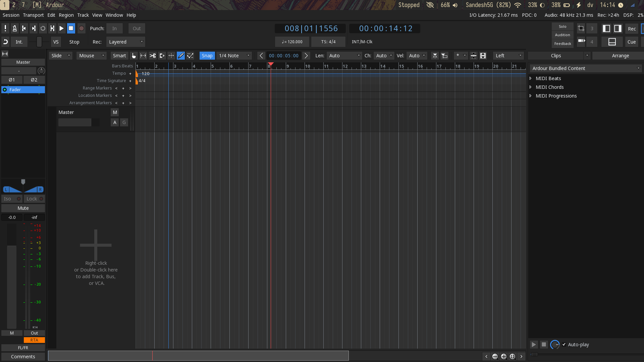Open the Vel Auto velocity dropdown
The image size is (644, 362).
click(x=417, y=56)
